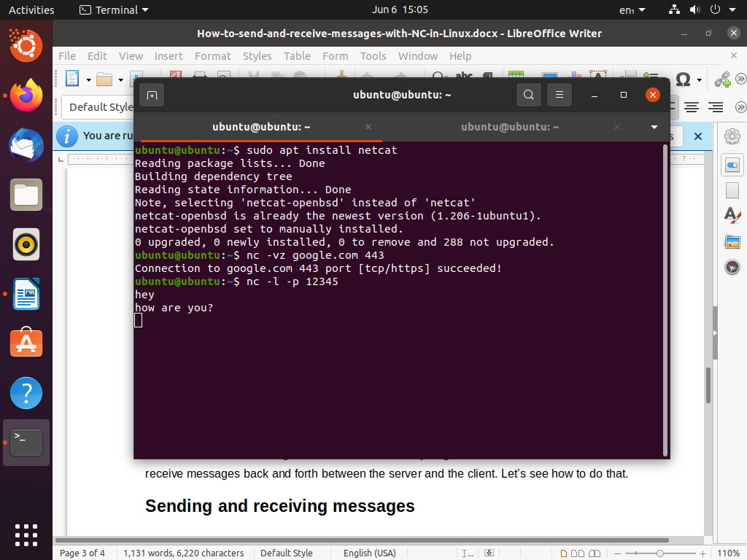Image resolution: width=747 pixels, height=560 pixels.
Task: Open the Styles menu in Writer
Action: 258,56
